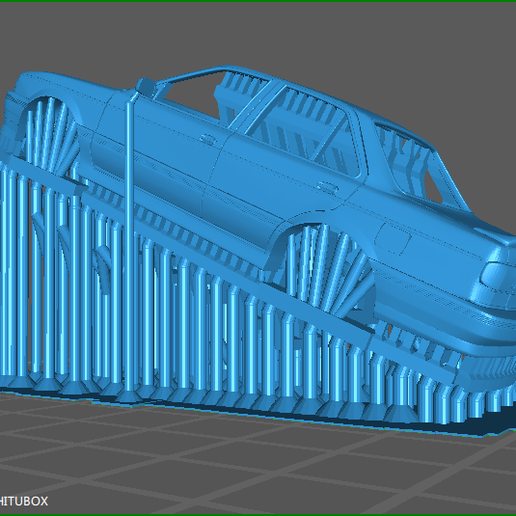
Task: Select the car's side mirror
Action: (146, 86)
